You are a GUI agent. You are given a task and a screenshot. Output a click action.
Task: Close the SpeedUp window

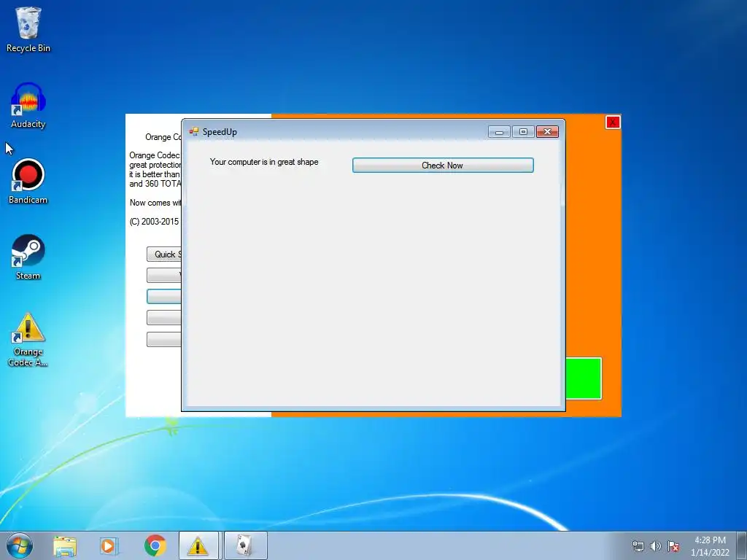[x=547, y=132]
